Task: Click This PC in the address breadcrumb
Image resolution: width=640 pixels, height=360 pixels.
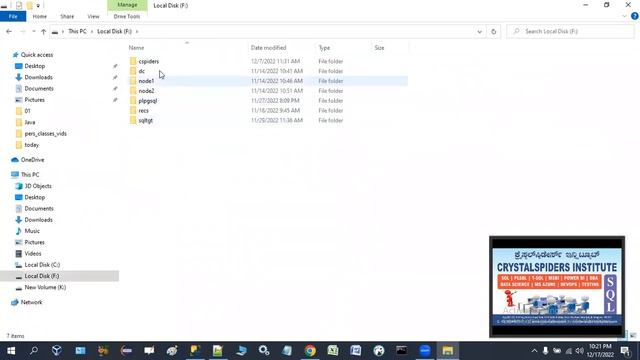Action: click(x=77, y=31)
